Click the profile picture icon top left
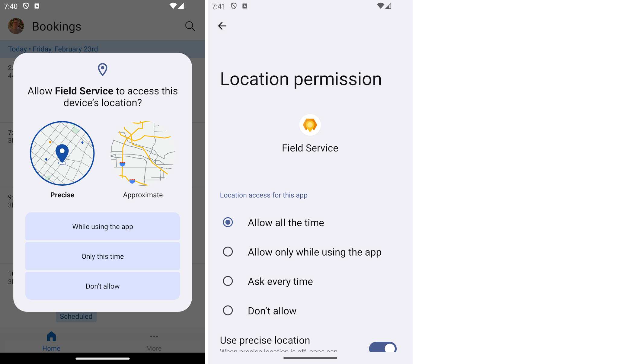This screenshot has height=364, width=620. (16, 26)
